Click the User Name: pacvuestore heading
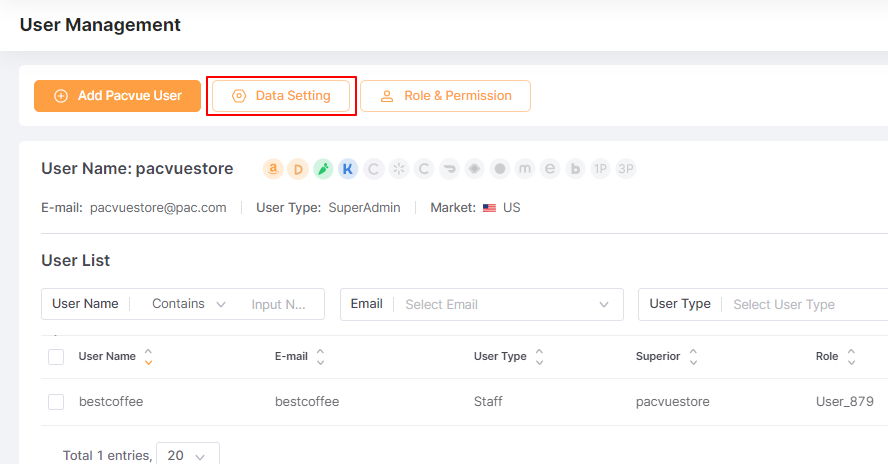This screenshot has width=888, height=464. tap(137, 169)
